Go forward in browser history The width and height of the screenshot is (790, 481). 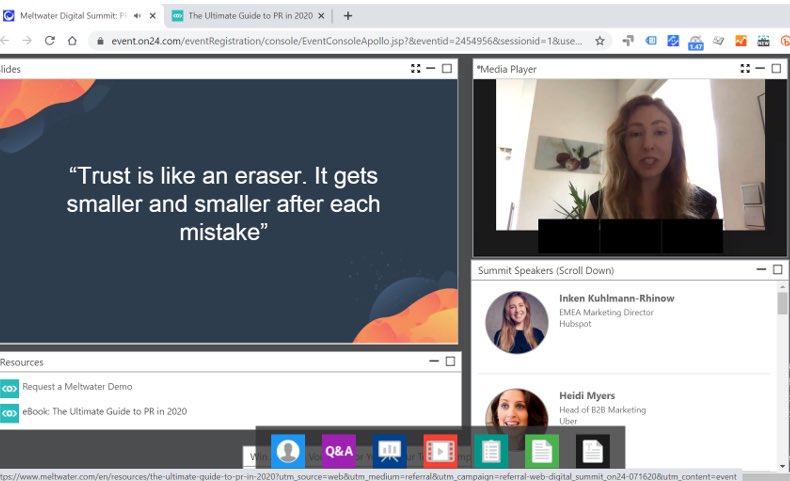[27, 41]
